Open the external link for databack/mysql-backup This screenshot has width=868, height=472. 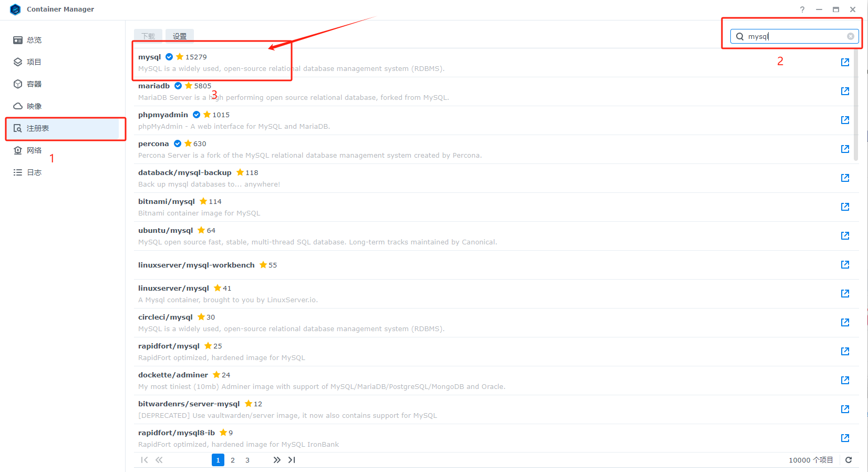845,178
